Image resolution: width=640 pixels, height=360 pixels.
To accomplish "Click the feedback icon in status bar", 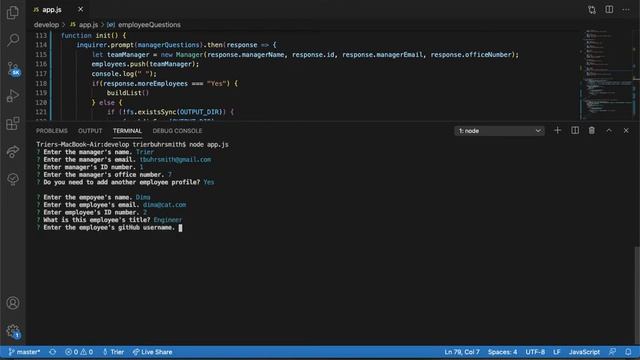I will 612,352.
